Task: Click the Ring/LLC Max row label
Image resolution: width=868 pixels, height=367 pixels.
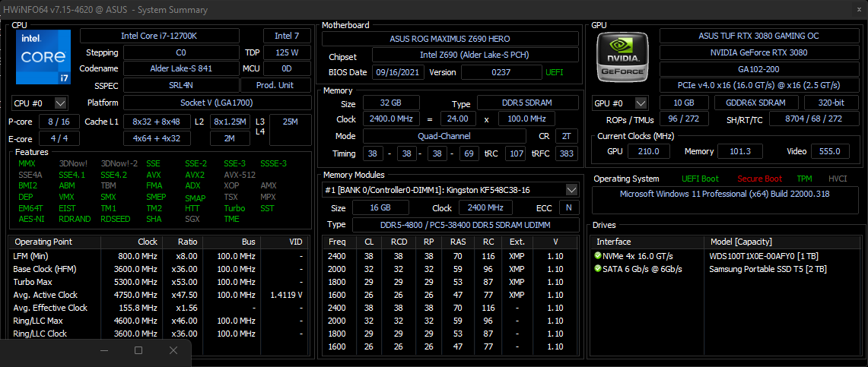Action: [x=40, y=321]
